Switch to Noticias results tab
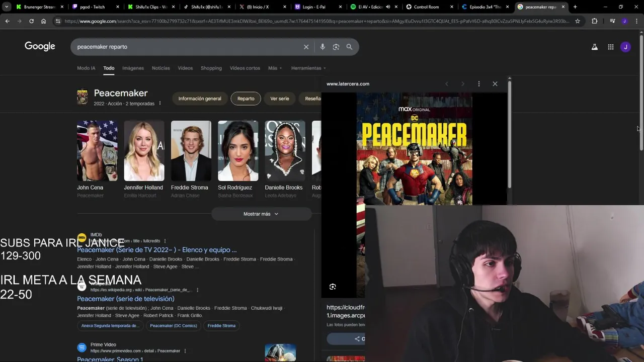Image resolution: width=644 pixels, height=362 pixels. pyautogui.click(x=161, y=68)
